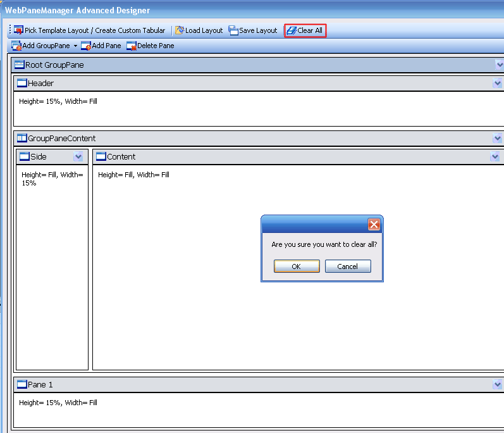Click the Pick Template Layout text label

[95, 30]
